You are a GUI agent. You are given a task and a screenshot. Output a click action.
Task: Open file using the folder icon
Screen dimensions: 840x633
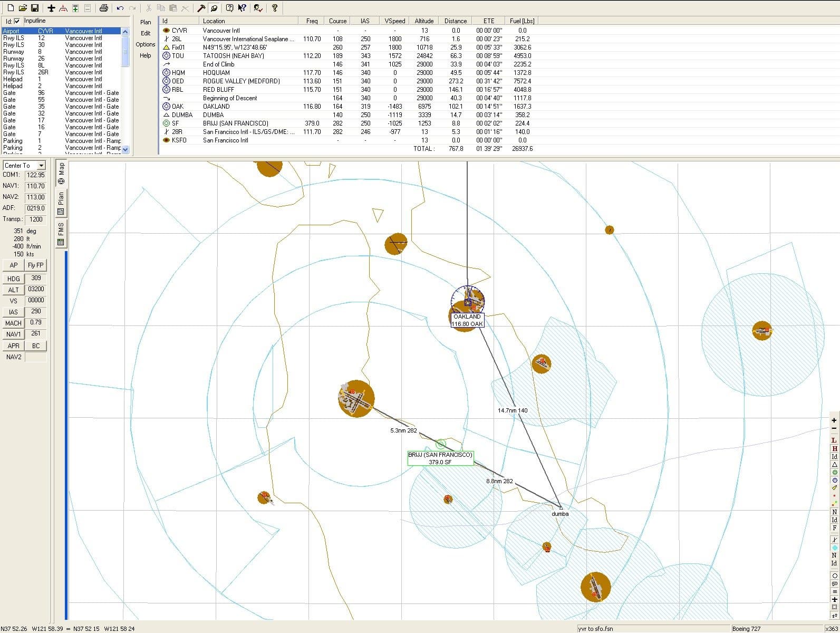click(23, 8)
